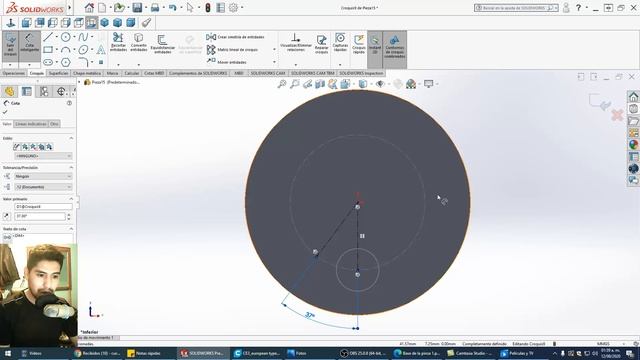Accept the dimension with green checkmark
Image resolution: width=640 pixels, height=360 pixels.
coord(5,112)
